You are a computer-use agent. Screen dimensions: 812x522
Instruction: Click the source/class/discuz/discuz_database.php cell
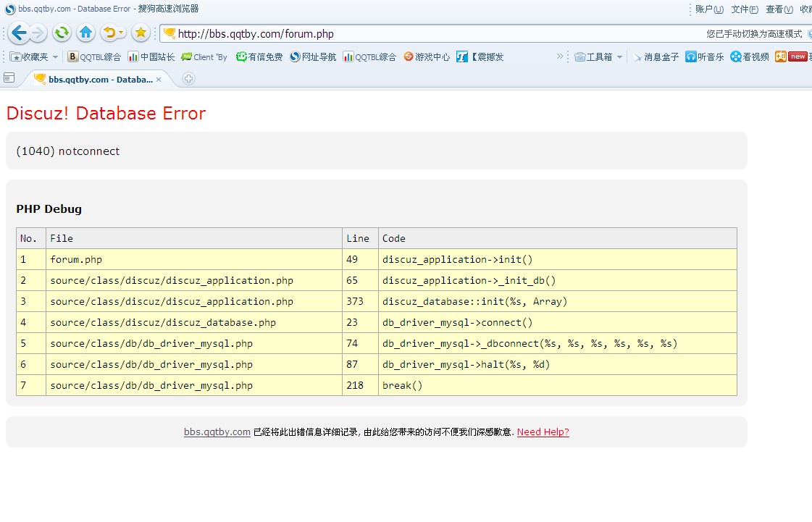tap(193, 322)
